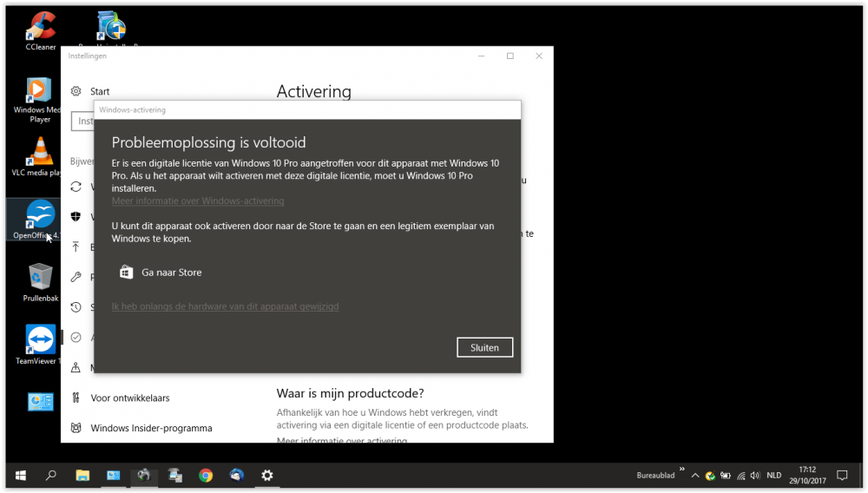Open clock showing 17:12
This screenshot has height=493, width=868.
[807, 476]
